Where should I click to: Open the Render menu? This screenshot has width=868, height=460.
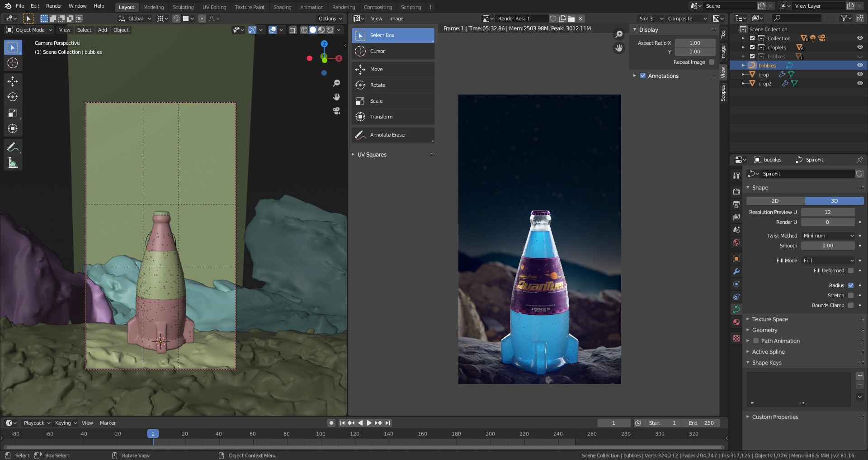(54, 6)
